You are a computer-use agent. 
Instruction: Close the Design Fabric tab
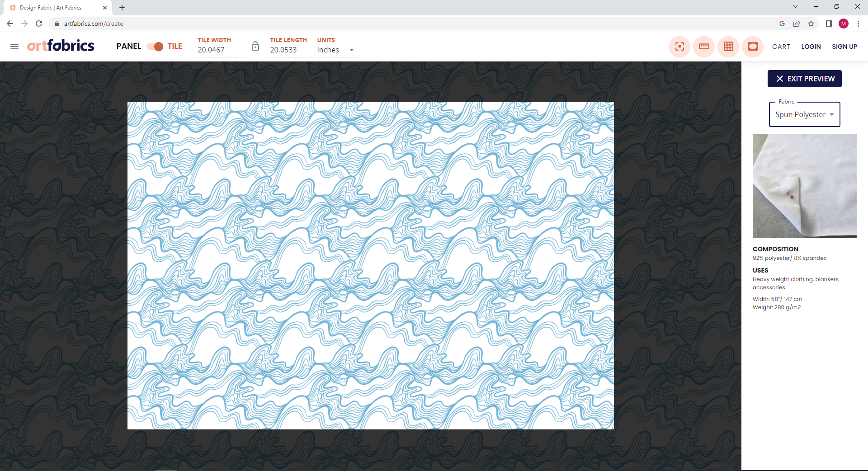(105, 8)
